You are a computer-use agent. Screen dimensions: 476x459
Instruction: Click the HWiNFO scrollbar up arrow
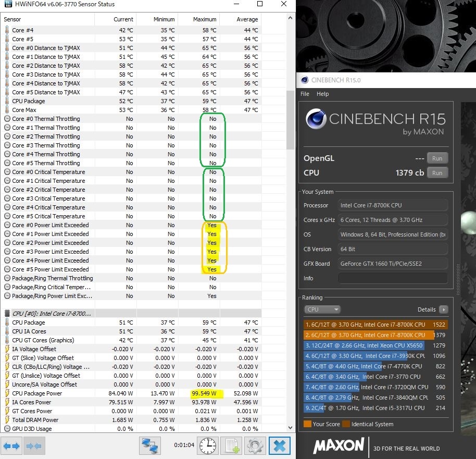[x=290, y=18]
